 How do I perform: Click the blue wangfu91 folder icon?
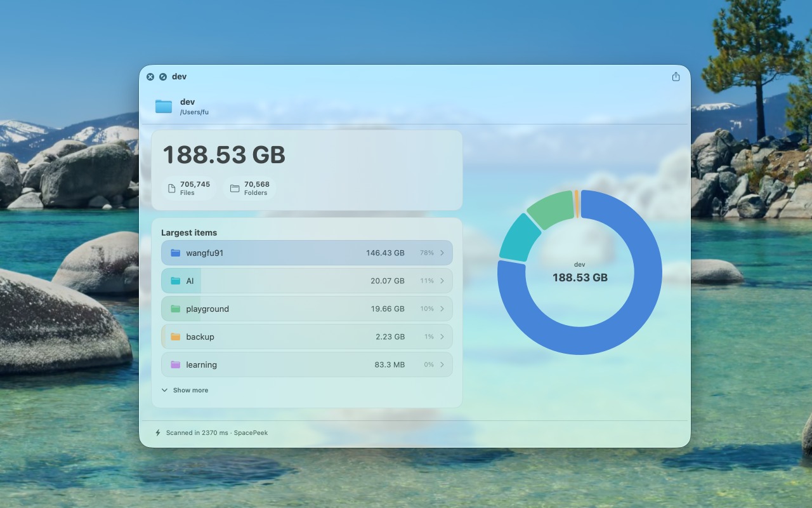tap(176, 253)
